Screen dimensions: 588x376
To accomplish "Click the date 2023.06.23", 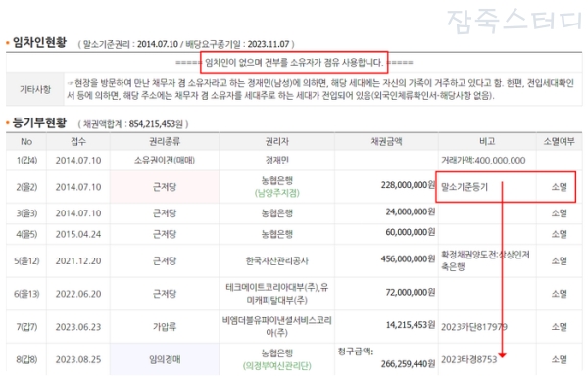I will [x=78, y=327].
